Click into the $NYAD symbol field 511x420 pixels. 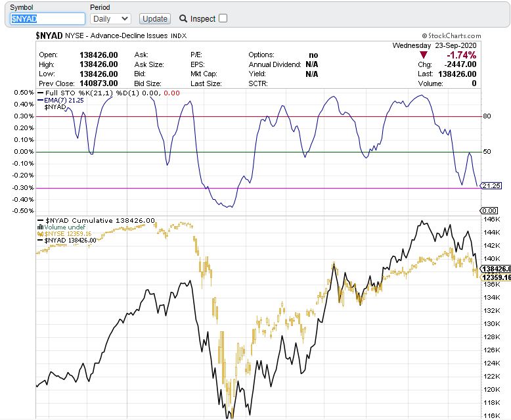[x=47, y=19]
